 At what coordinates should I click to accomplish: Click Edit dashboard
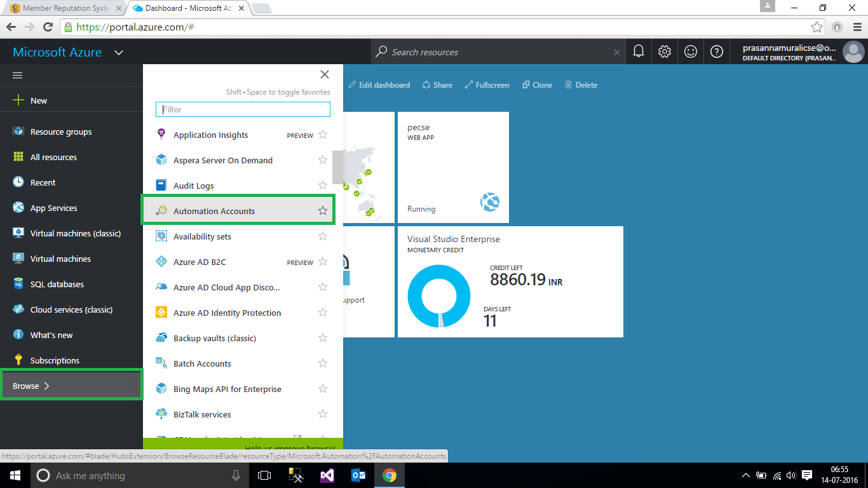[x=379, y=85]
